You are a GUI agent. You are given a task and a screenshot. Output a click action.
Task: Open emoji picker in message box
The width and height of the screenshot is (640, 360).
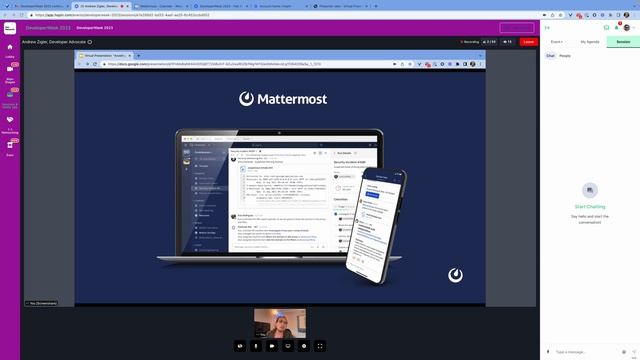(624, 351)
